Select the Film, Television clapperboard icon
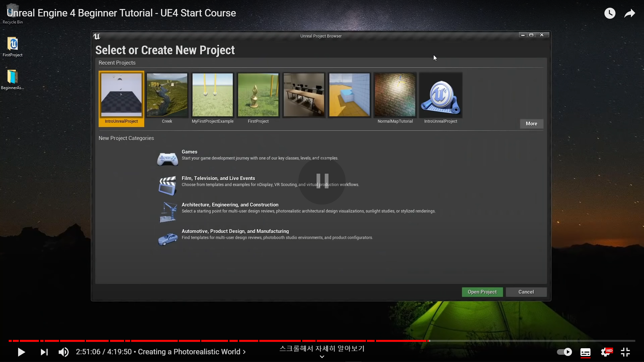The image size is (644, 362). [167, 185]
